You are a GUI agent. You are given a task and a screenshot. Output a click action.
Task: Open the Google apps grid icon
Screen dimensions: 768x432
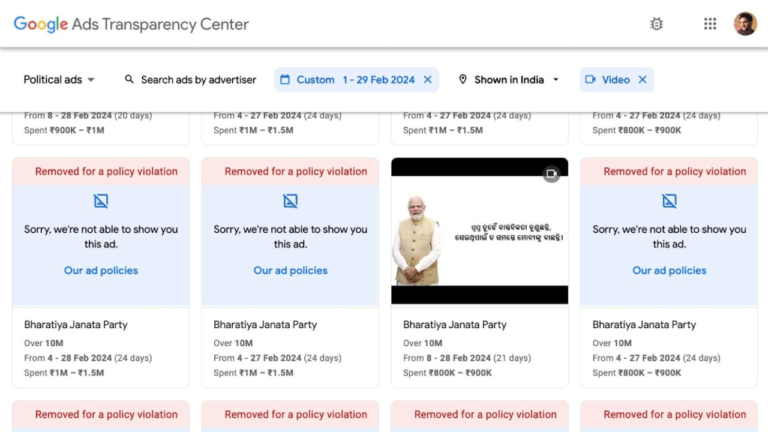[710, 24]
